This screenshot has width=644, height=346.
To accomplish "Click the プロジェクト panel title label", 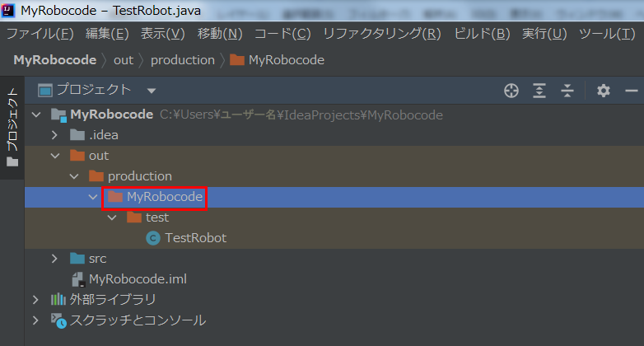I will tap(94, 89).
